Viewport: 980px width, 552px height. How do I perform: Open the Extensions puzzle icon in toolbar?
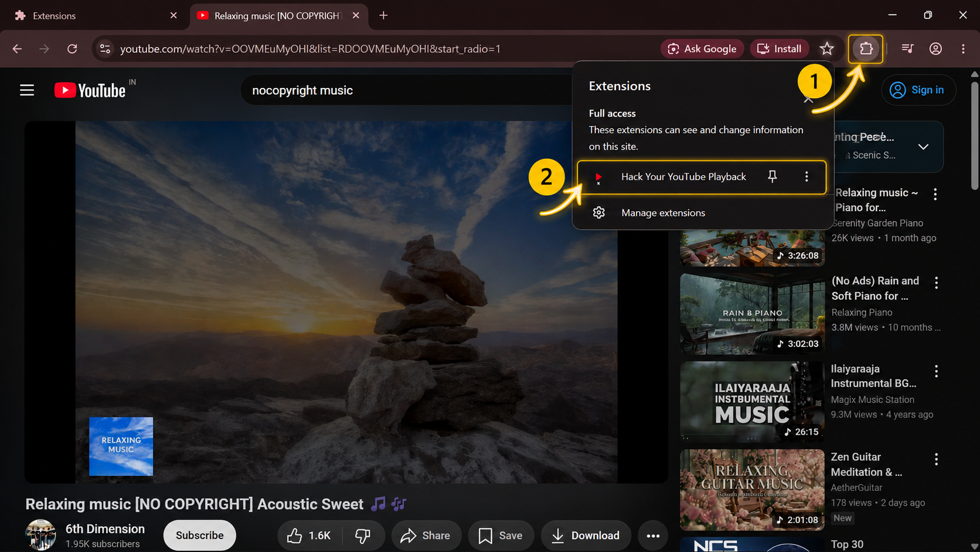[866, 49]
